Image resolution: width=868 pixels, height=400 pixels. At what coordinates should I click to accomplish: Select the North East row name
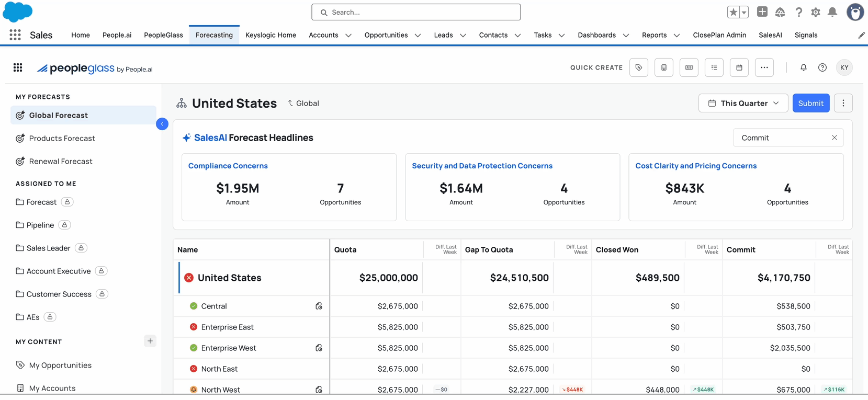[219, 369]
